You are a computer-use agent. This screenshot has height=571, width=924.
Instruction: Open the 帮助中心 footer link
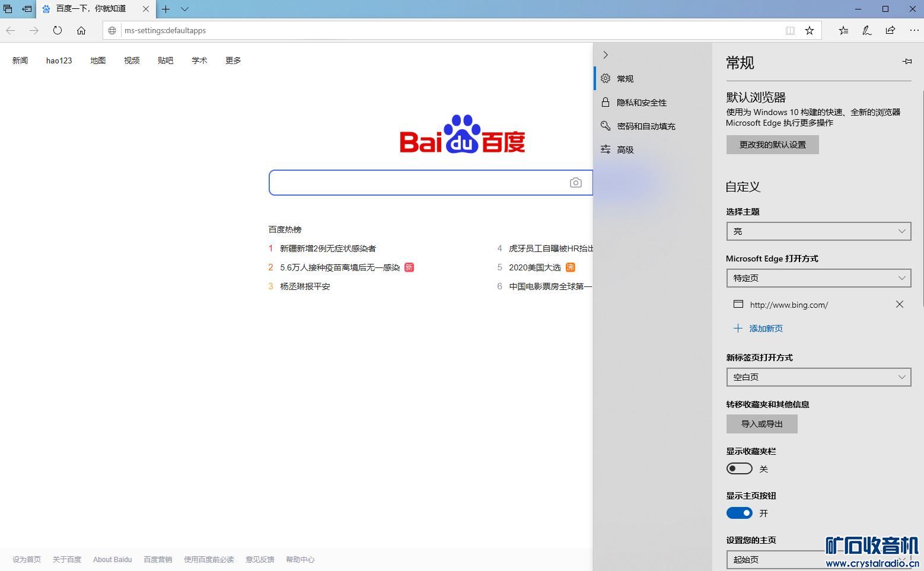[x=300, y=560]
